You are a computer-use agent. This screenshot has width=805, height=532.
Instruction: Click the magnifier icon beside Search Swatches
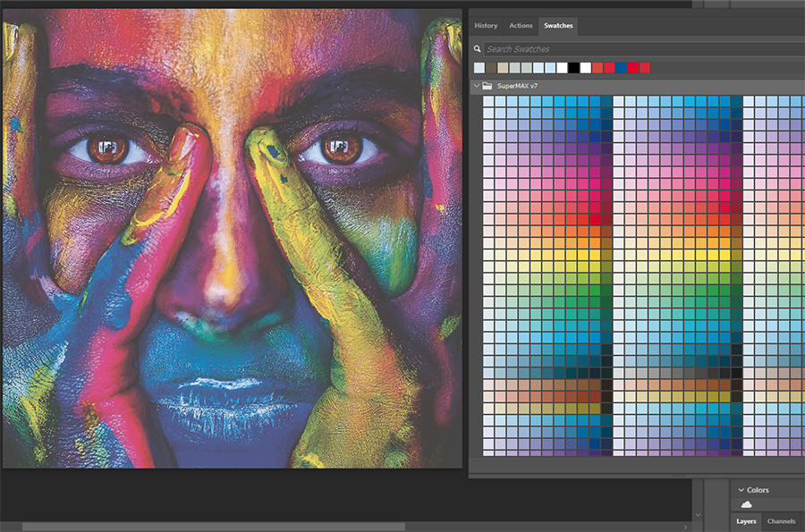click(x=479, y=49)
